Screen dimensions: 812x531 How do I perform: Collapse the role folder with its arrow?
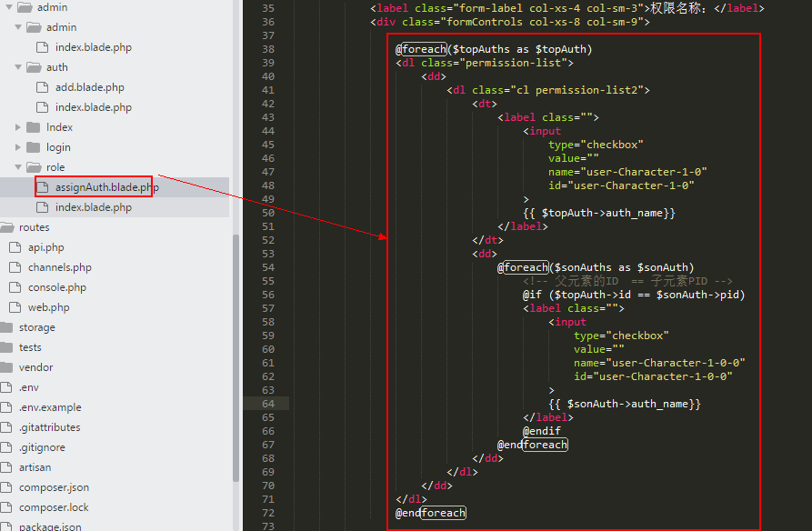point(18,167)
